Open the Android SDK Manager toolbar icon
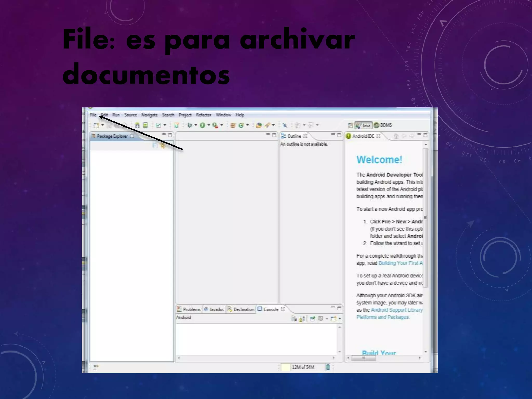The height and width of the screenshot is (399, 532). (x=137, y=125)
